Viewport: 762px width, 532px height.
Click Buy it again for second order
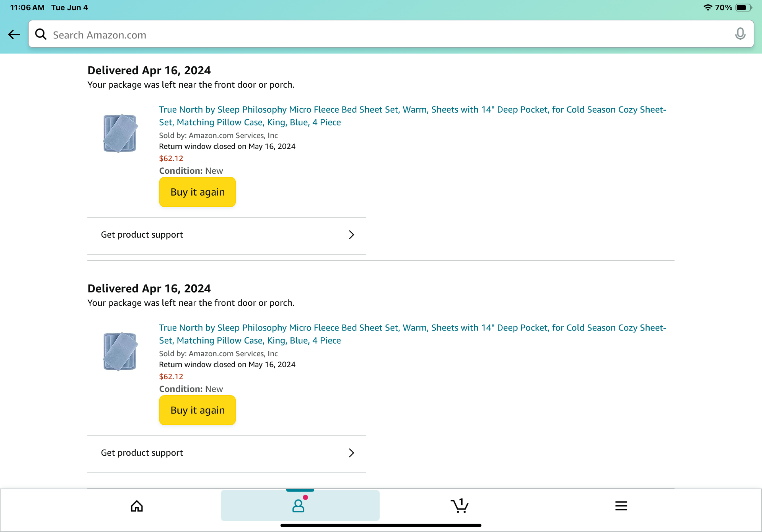tap(197, 410)
